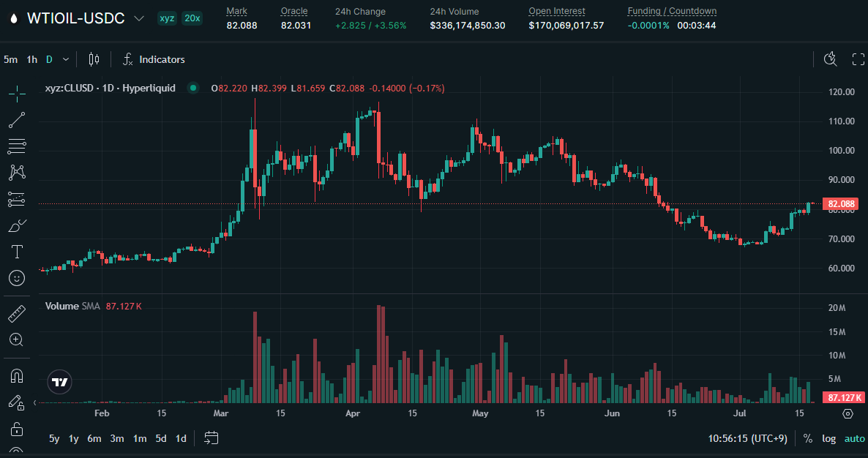Viewport: 868px width, 458px height.
Task: Open the timeframe interval dropdown chevron
Action: point(66,59)
